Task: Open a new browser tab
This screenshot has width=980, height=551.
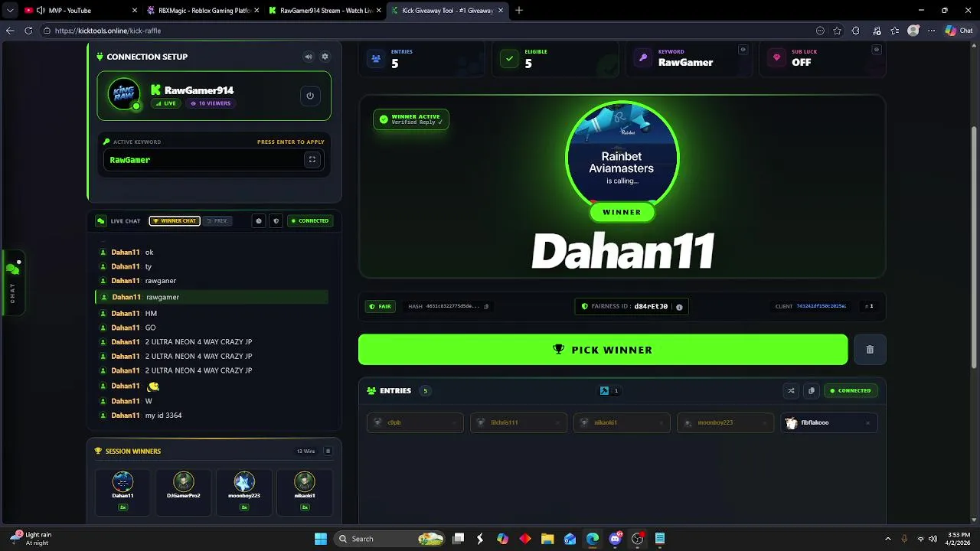Action: (x=519, y=11)
